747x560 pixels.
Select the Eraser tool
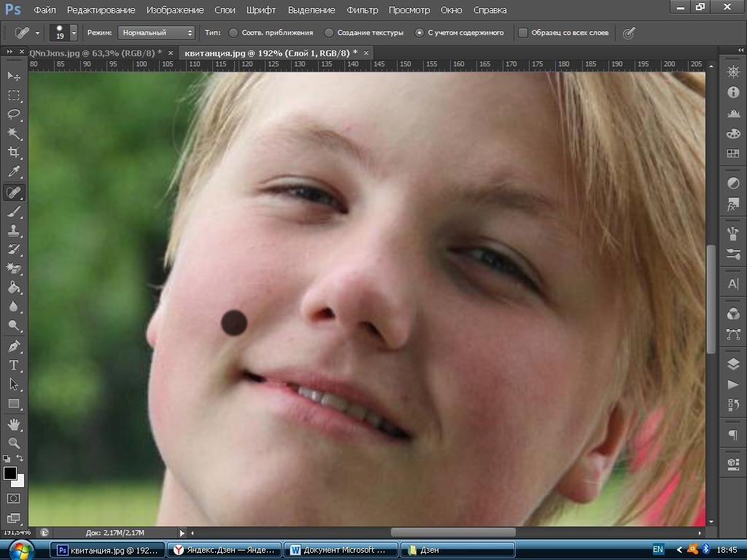click(13, 268)
